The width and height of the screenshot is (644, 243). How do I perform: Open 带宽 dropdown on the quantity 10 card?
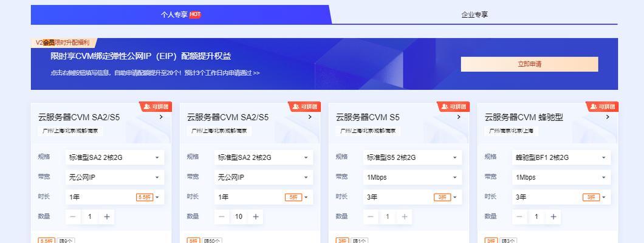tap(264, 177)
